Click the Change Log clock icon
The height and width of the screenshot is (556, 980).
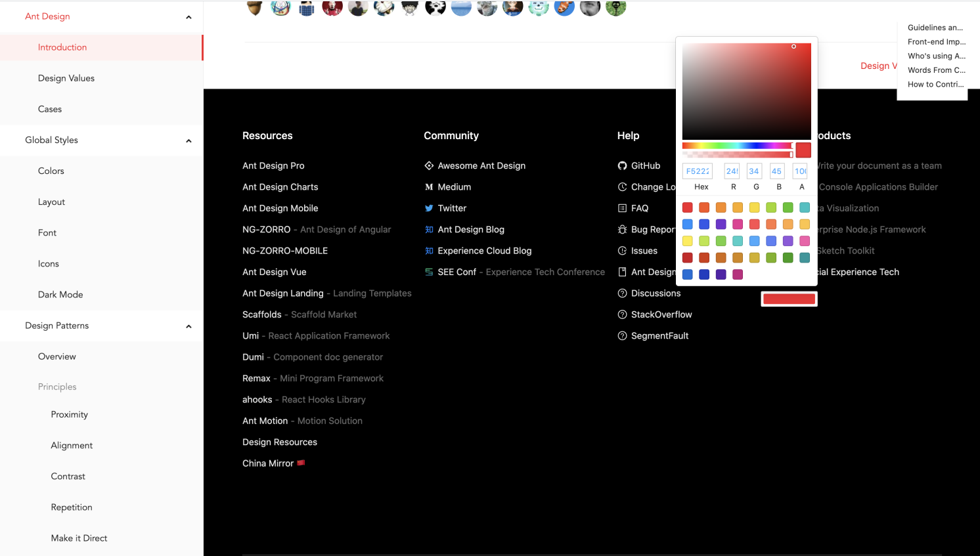[622, 187]
